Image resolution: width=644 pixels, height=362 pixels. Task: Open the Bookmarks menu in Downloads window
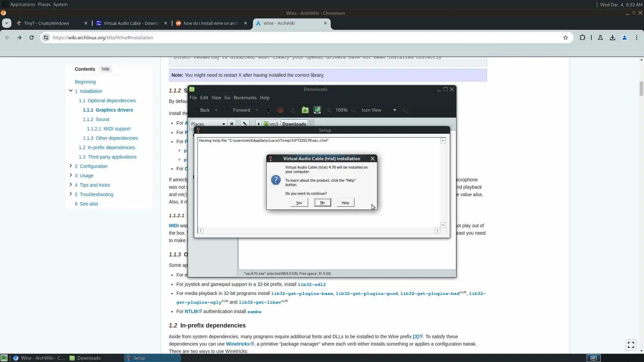(245, 98)
